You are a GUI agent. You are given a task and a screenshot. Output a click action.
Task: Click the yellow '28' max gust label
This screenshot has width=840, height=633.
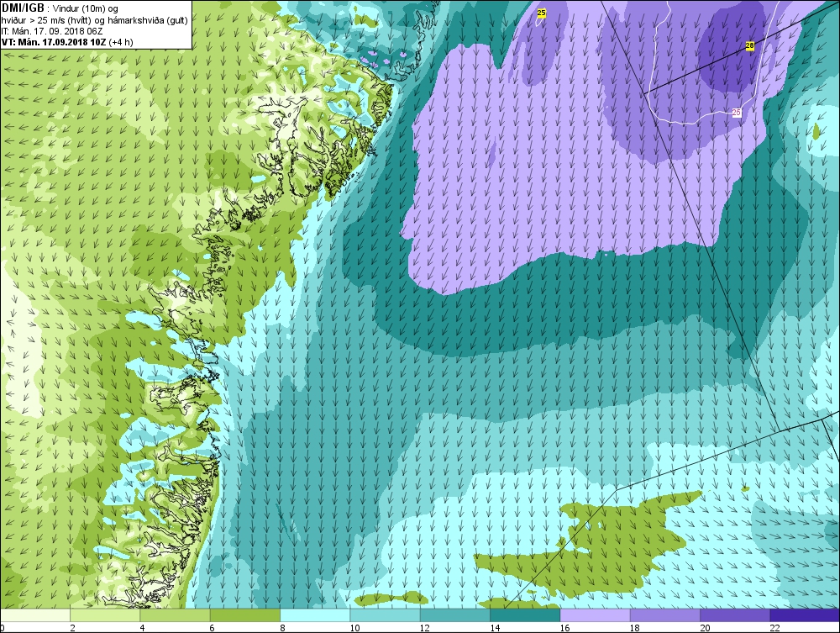point(750,46)
